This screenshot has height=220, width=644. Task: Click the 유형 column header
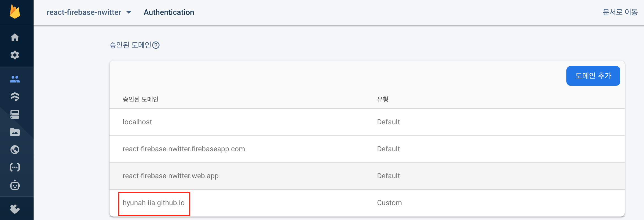tap(383, 99)
